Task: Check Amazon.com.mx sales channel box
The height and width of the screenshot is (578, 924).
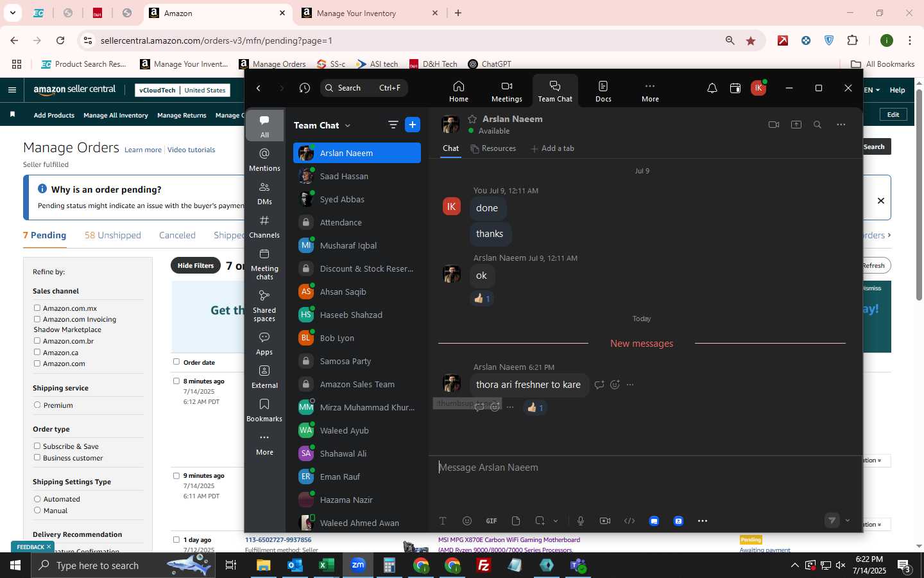Action: click(x=37, y=308)
